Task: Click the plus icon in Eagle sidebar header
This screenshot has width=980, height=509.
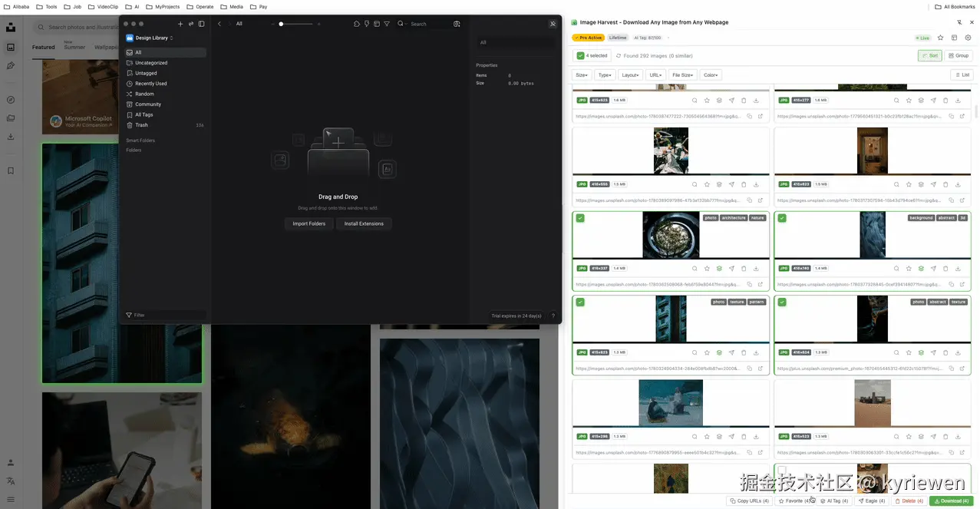Action: [180, 24]
